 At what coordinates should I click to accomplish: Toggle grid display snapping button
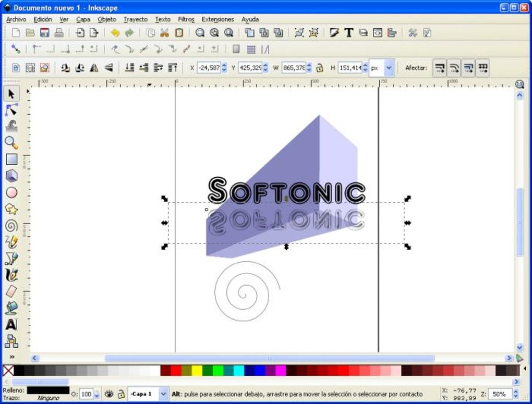click(251, 50)
